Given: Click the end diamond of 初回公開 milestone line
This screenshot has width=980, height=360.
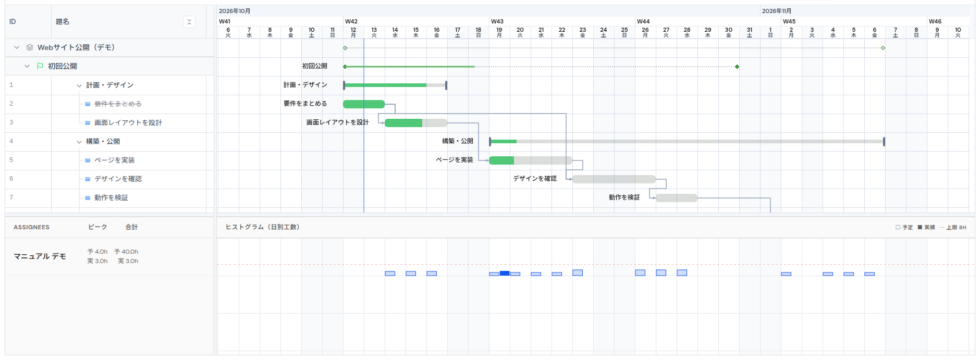Looking at the screenshot, I should (737, 67).
